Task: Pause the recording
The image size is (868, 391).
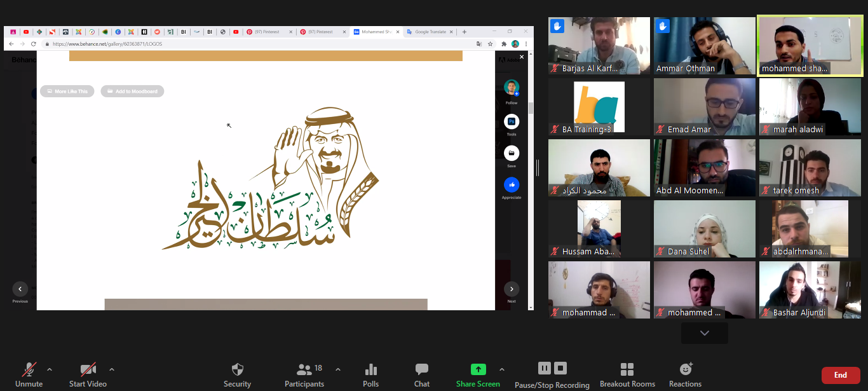Action: click(545, 368)
